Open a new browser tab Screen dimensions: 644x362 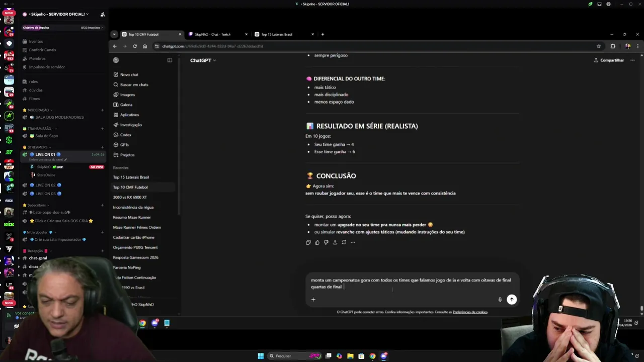point(323,34)
